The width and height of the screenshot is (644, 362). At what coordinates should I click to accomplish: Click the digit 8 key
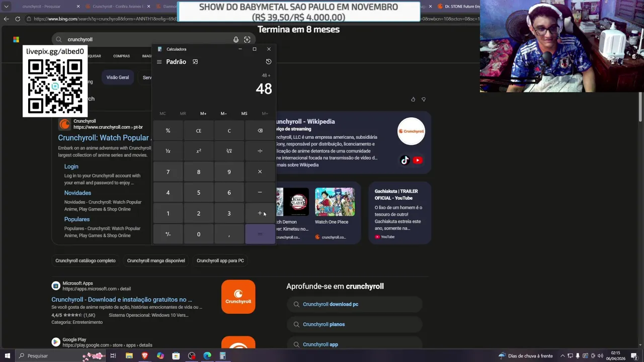[199, 172]
